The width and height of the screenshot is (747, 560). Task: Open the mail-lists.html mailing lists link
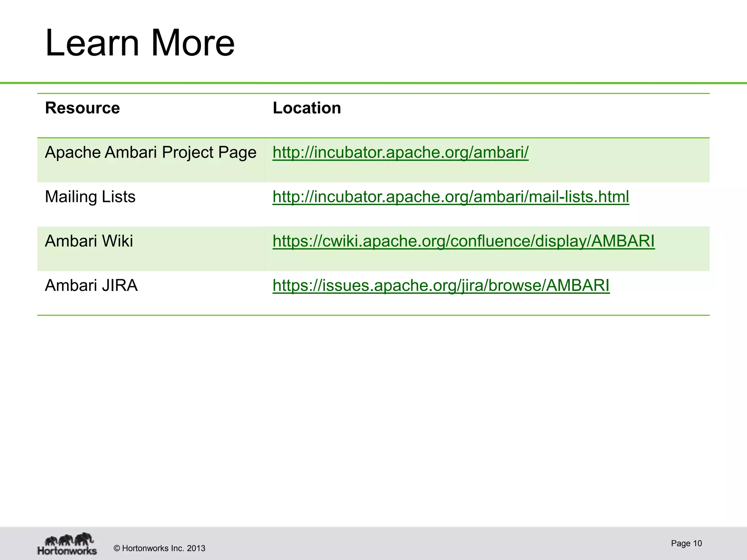click(x=451, y=197)
